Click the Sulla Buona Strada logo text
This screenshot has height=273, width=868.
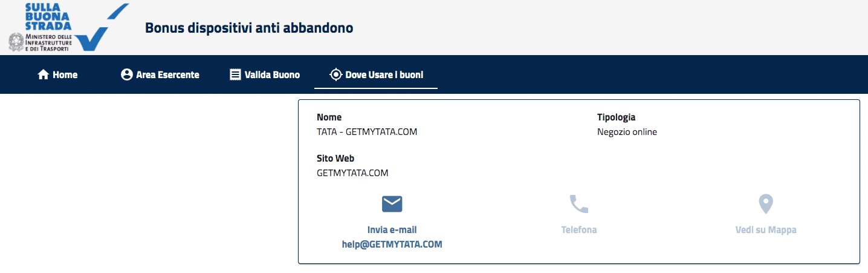[48, 16]
